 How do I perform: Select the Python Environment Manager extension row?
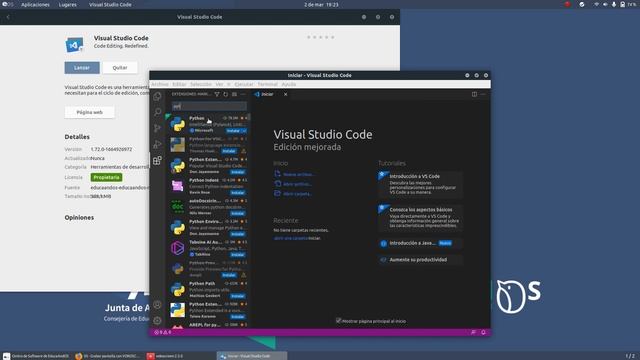click(208, 228)
